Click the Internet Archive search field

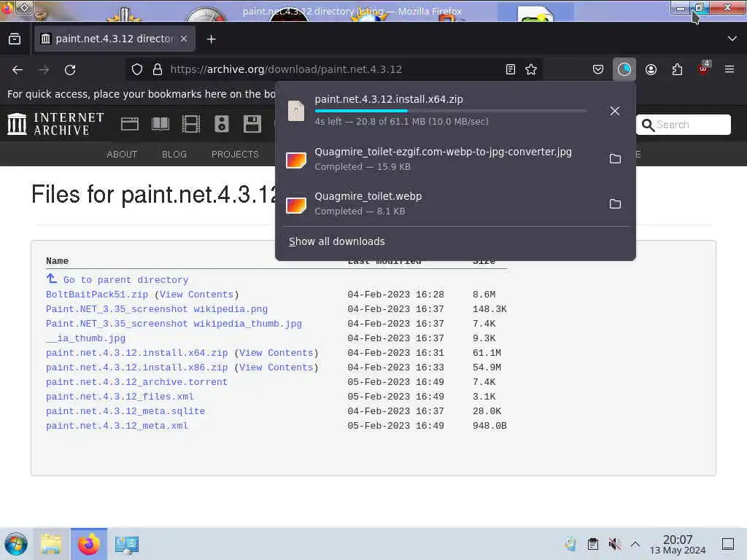coord(683,125)
